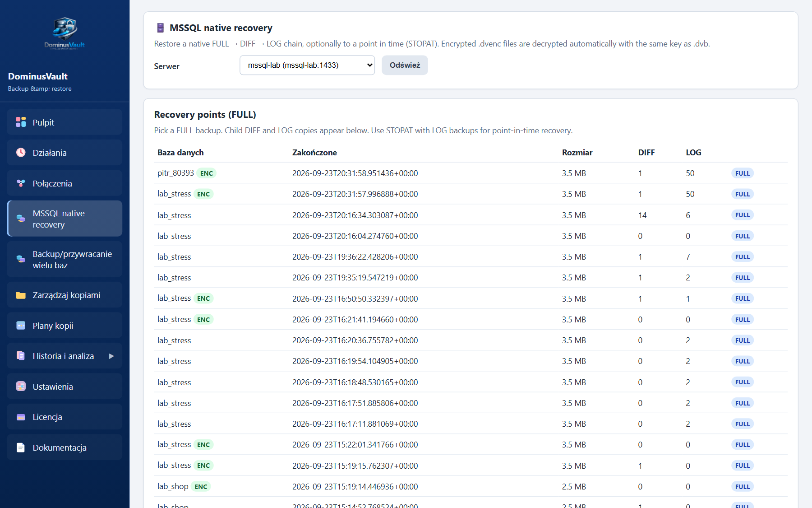
Task: Click ENC badge next to lab_shop
Action: click(x=201, y=487)
